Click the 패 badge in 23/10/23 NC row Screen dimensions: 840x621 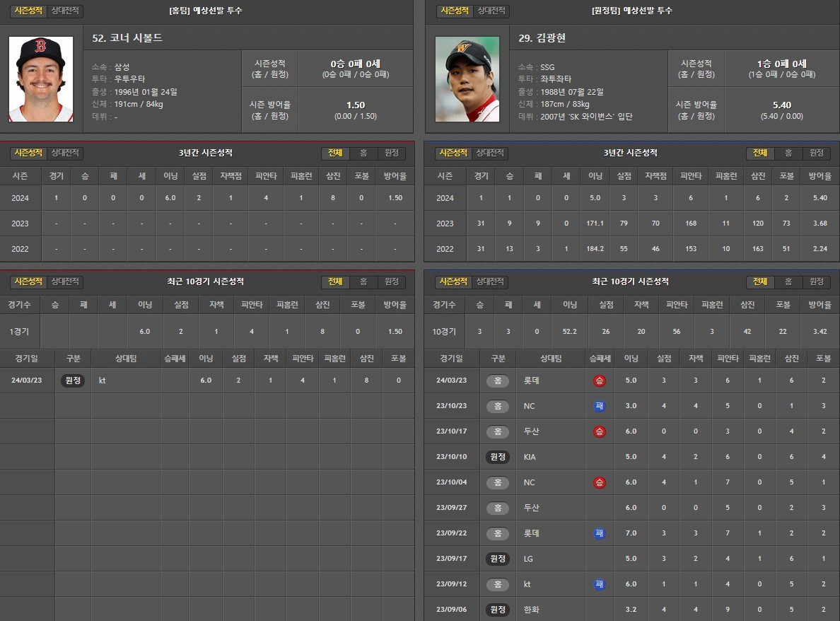pos(599,406)
